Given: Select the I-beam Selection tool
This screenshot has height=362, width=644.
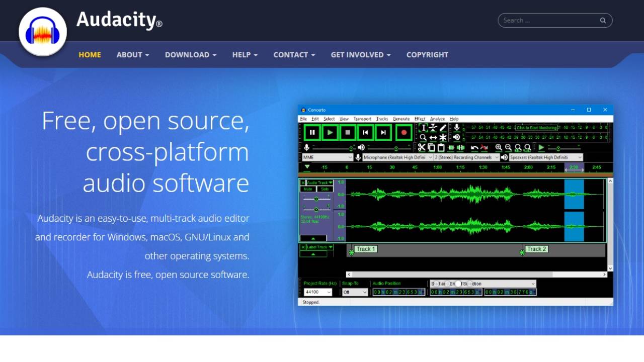Looking at the screenshot, I should coord(423,128).
